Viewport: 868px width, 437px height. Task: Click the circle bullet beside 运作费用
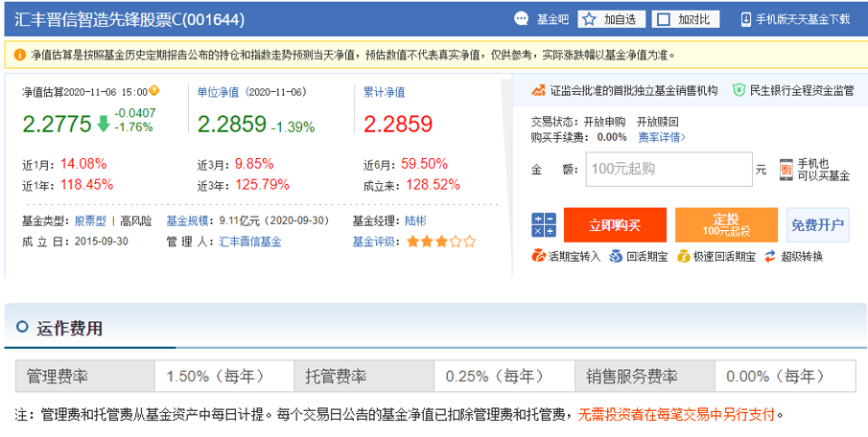[x=22, y=327]
